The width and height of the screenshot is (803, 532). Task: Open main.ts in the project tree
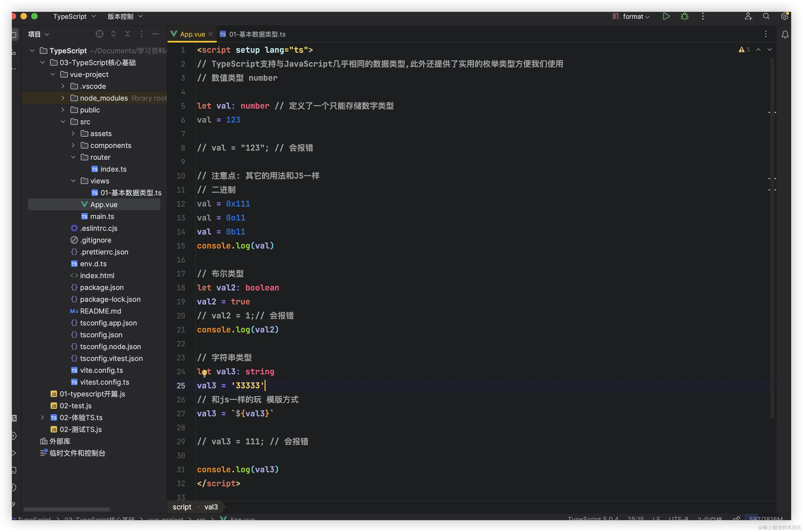pyautogui.click(x=102, y=217)
